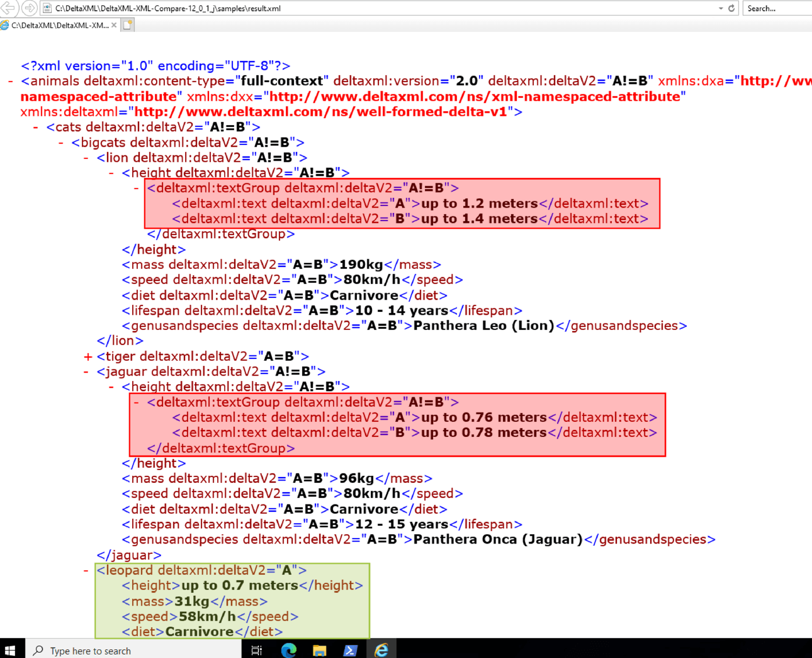Open a new blank tab

pyautogui.click(x=128, y=25)
